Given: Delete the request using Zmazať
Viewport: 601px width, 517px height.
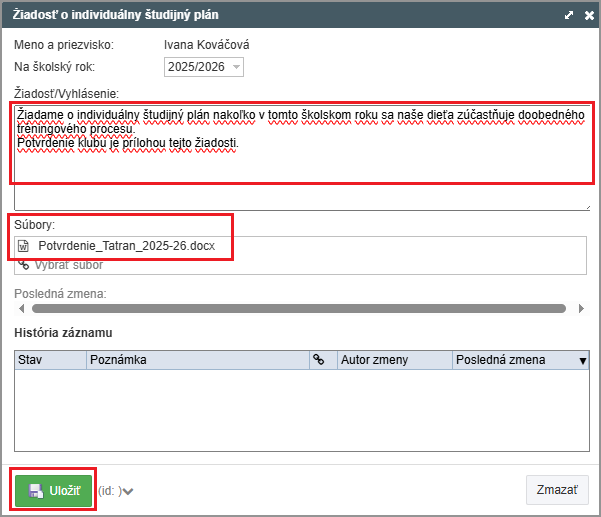Looking at the screenshot, I should click(x=556, y=490).
